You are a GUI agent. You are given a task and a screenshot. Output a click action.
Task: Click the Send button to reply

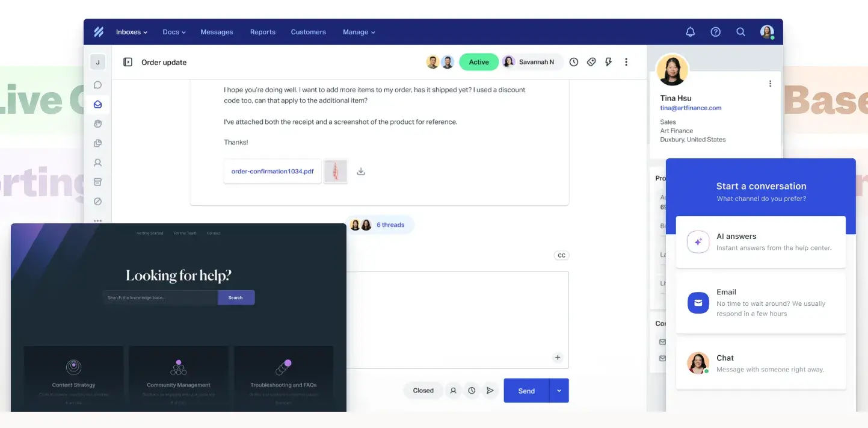tap(526, 390)
